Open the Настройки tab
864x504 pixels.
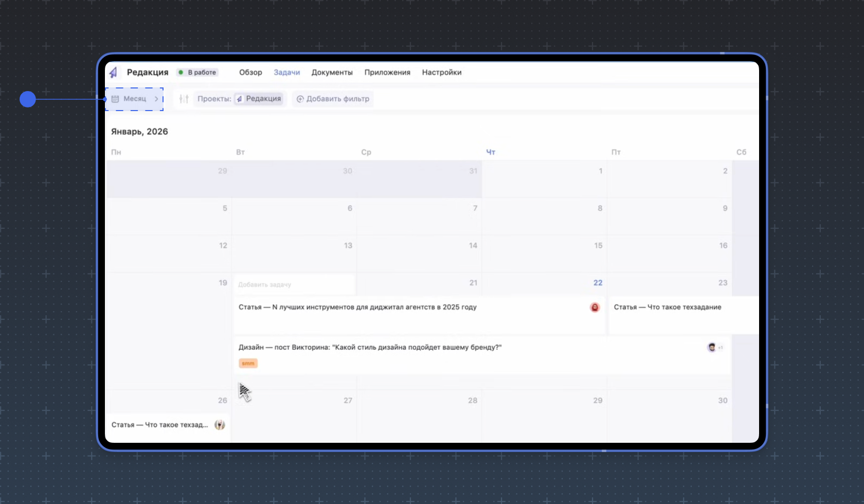[x=441, y=73]
